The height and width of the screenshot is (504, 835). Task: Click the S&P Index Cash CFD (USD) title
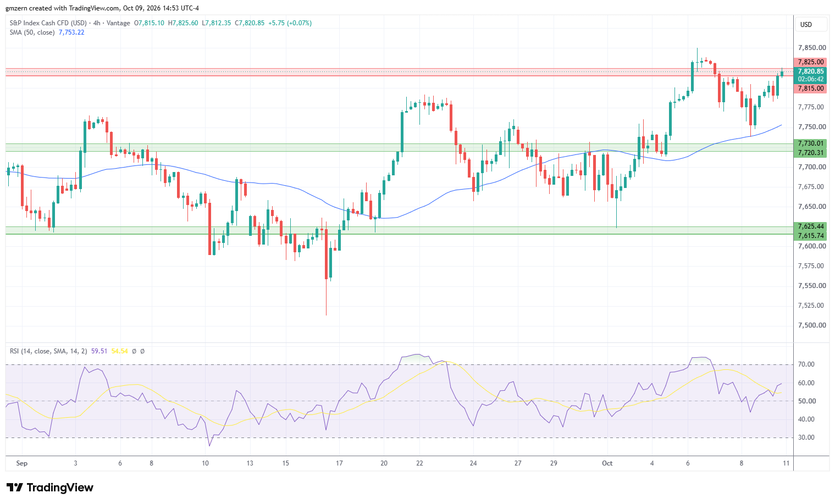tap(48, 23)
